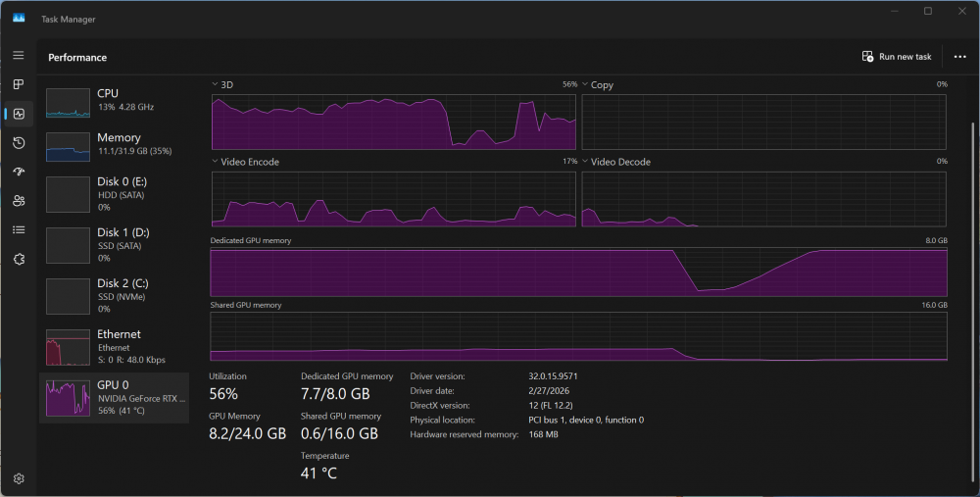Go to the Processes page icon
The width and height of the screenshot is (980, 497).
coord(19,84)
